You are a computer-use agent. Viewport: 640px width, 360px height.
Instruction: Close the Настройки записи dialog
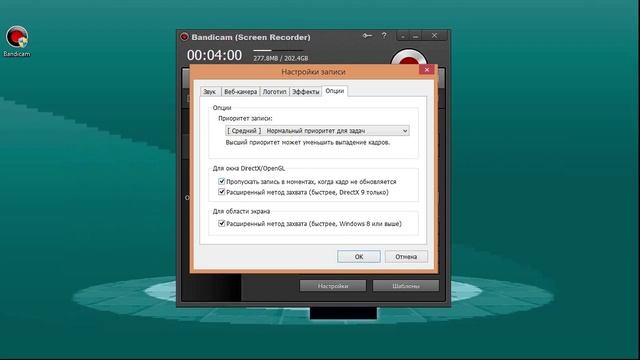tap(427, 70)
